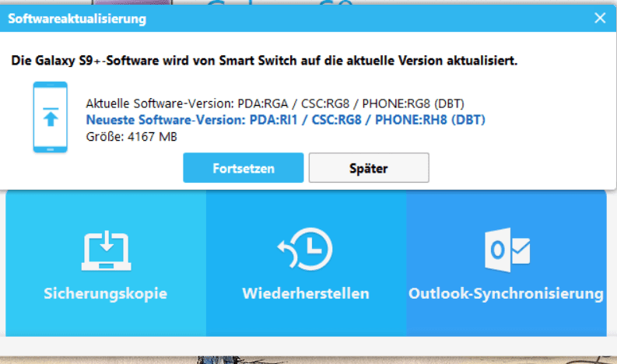Click the Softwareaktualisierung title text
This screenshot has height=364, width=617.
tap(77, 19)
